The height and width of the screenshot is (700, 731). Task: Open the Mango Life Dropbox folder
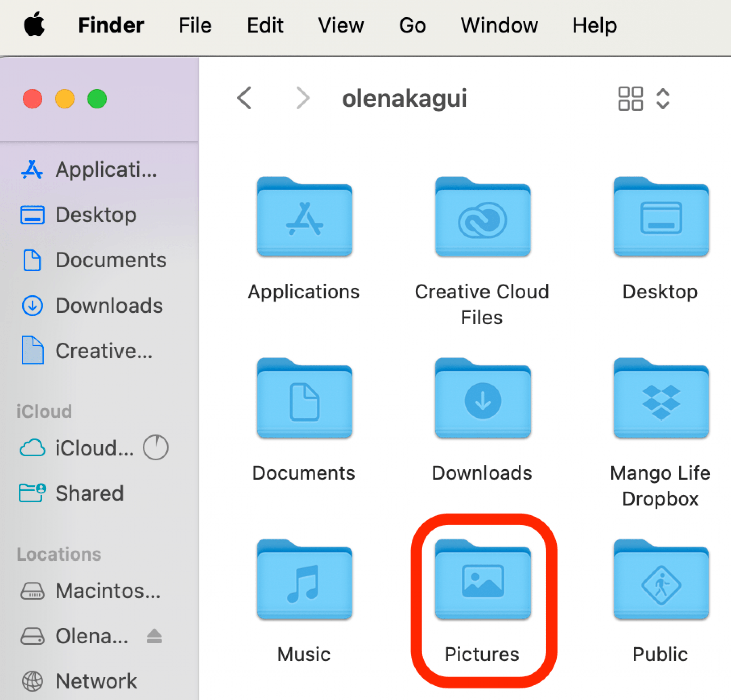pos(661,400)
